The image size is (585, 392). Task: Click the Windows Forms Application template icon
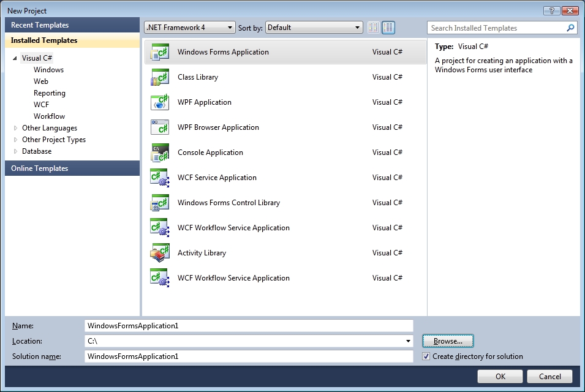click(160, 52)
